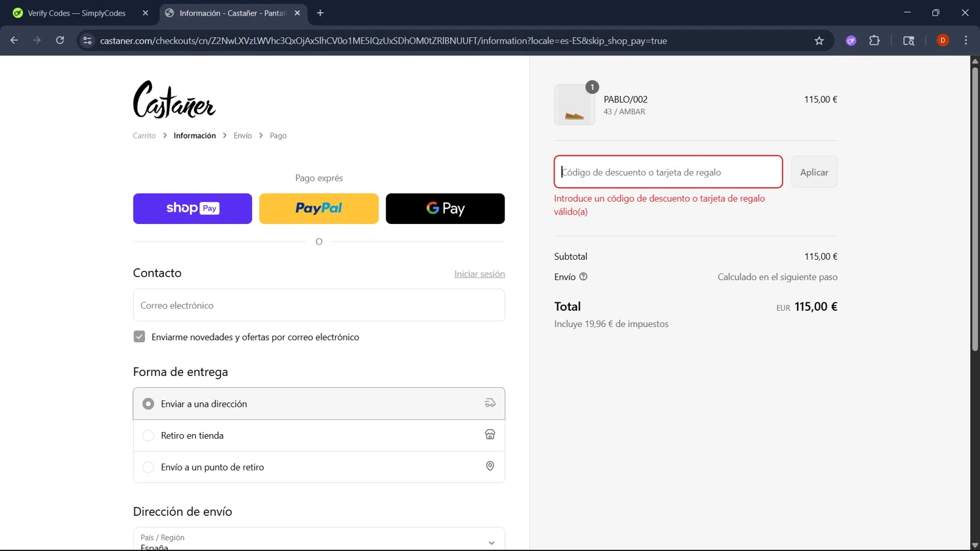Select Envío a un punto de retiro

click(319, 467)
